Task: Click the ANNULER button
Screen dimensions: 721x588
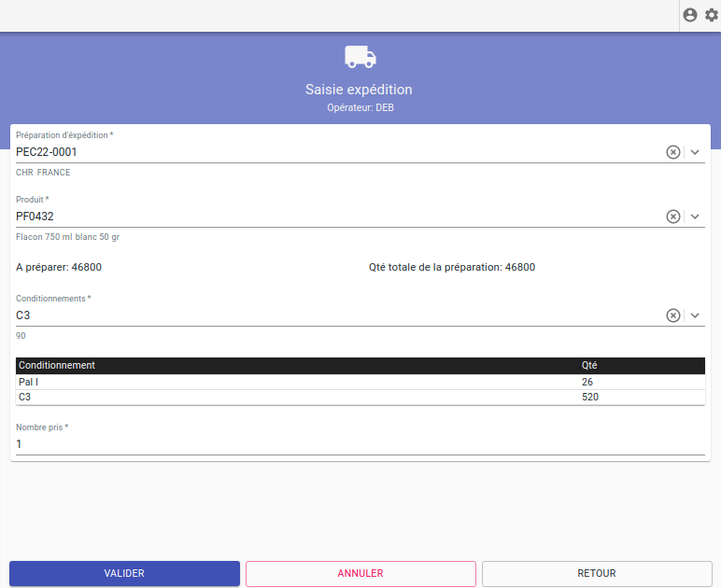Action: click(x=360, y=573)
